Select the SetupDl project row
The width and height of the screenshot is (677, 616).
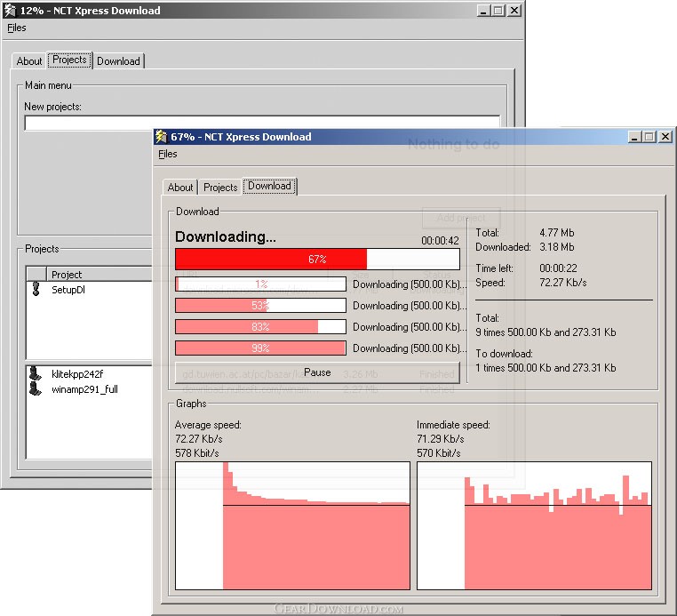coord(90,290)
